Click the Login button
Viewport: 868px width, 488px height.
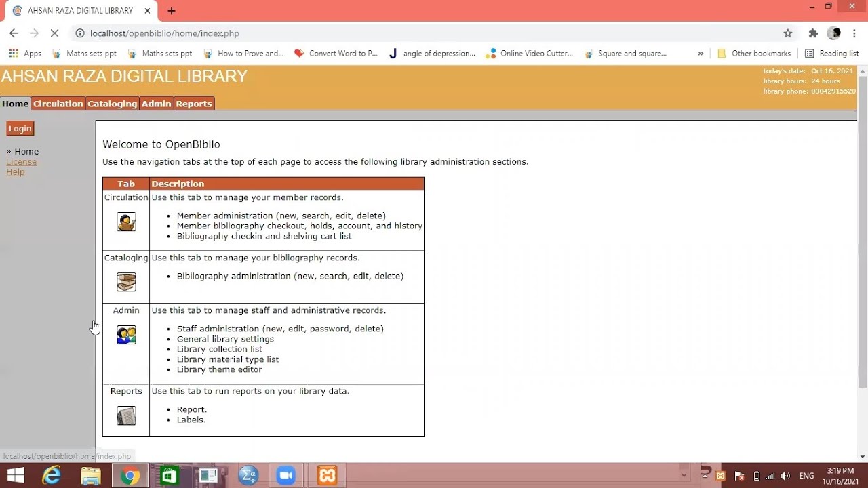[x=20, y=129]
